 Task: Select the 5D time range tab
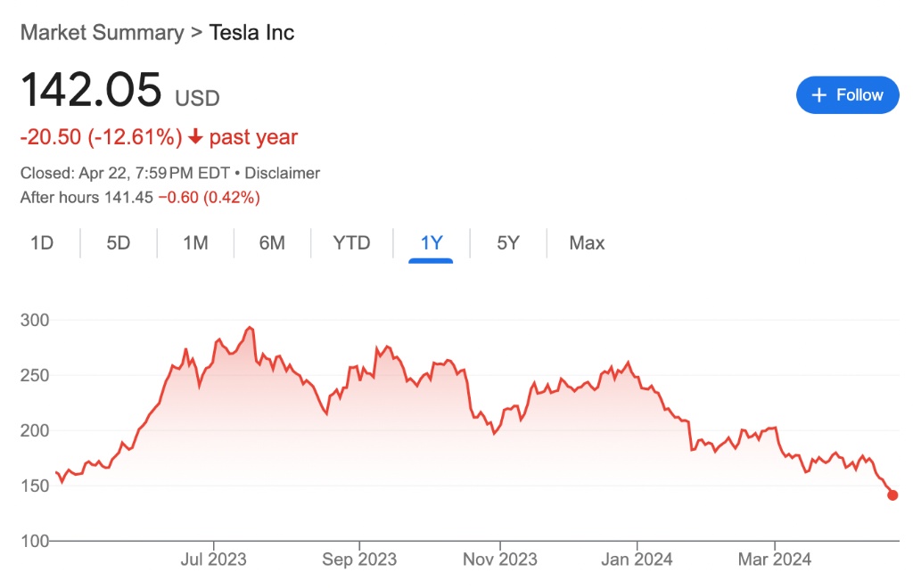[x=119, y=243]
